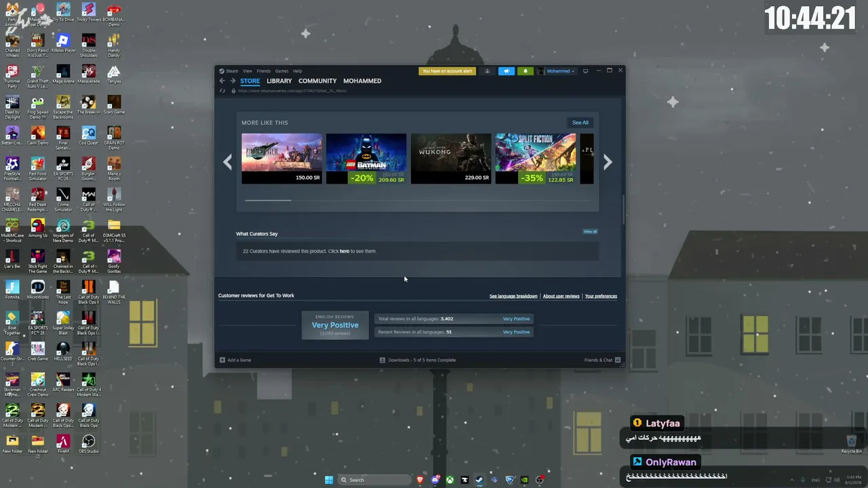
Task: Open Steam notifications bell
Action: click(x=525, y=70)
